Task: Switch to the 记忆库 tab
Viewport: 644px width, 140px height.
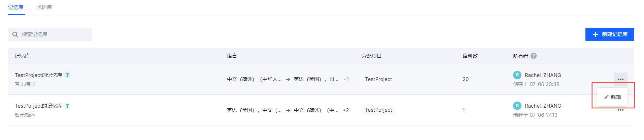Action: [16, 7]
